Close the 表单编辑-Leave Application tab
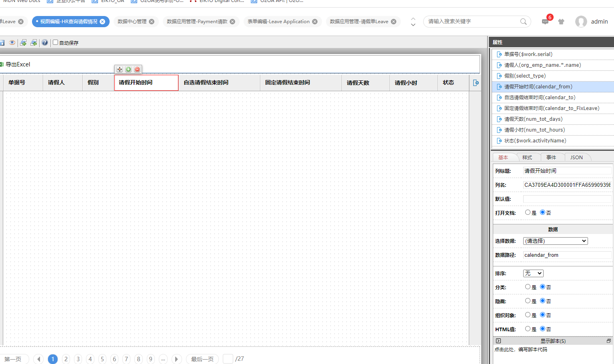 pos(315,22)
